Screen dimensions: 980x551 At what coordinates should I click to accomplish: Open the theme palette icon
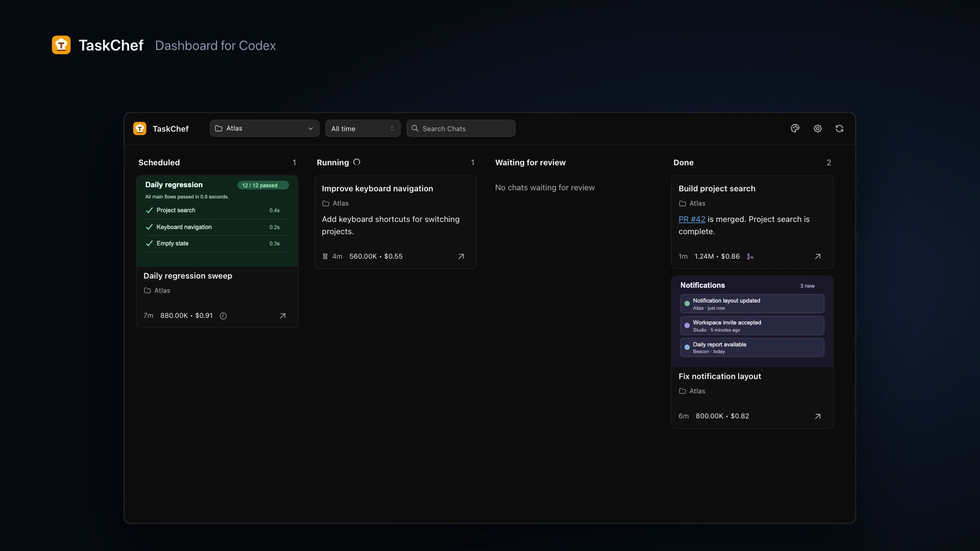795,129
